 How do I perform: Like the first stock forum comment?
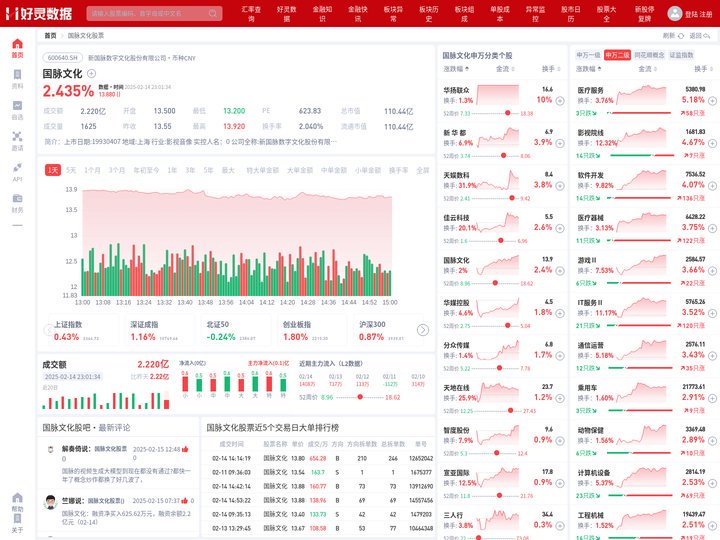[x=185, y=449]
